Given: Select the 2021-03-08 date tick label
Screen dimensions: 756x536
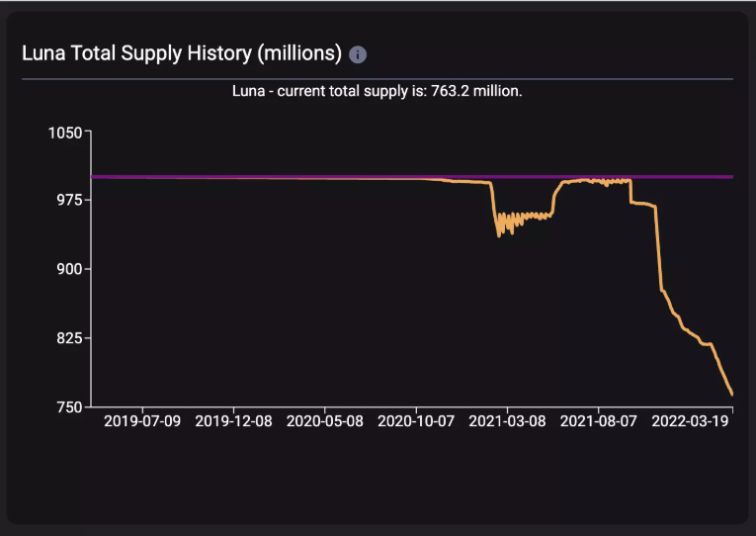Looking at the screenshot, I should click(x=507, y=421).
